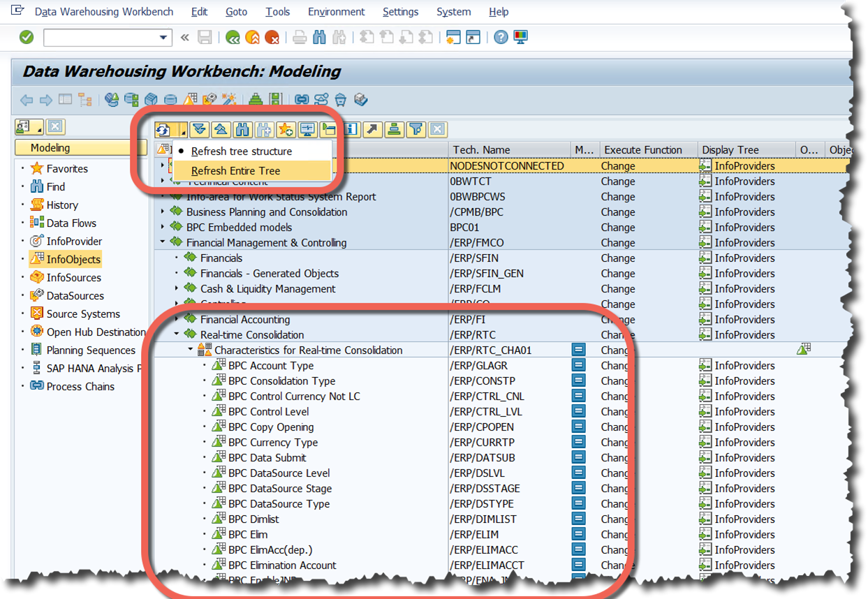Collapse the Financial Management & Controlling node

[x=163, y=243]
